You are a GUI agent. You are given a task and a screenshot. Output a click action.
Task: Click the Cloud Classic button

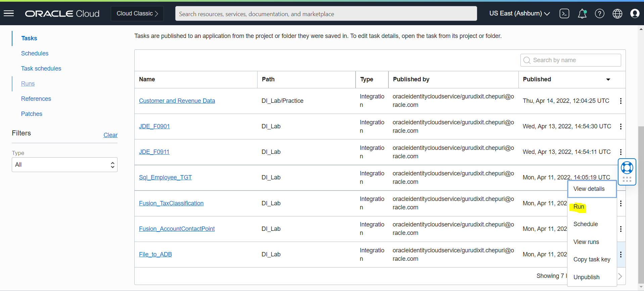137,13
